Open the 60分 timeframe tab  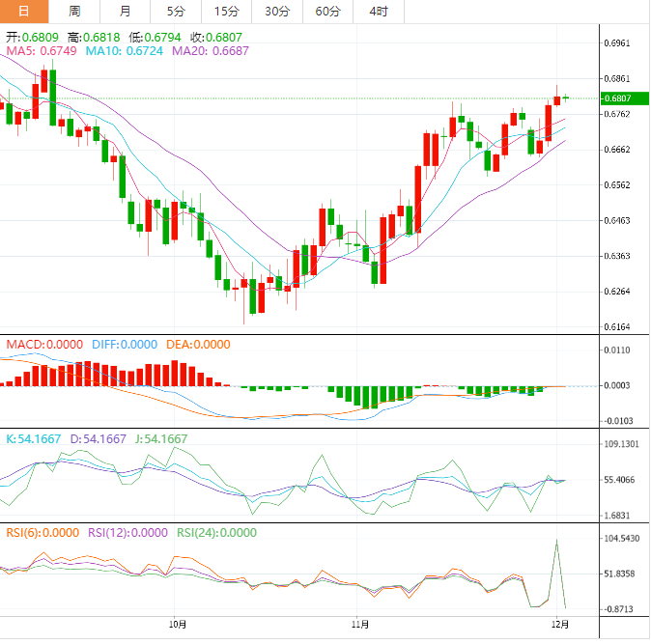coord(328,12)
